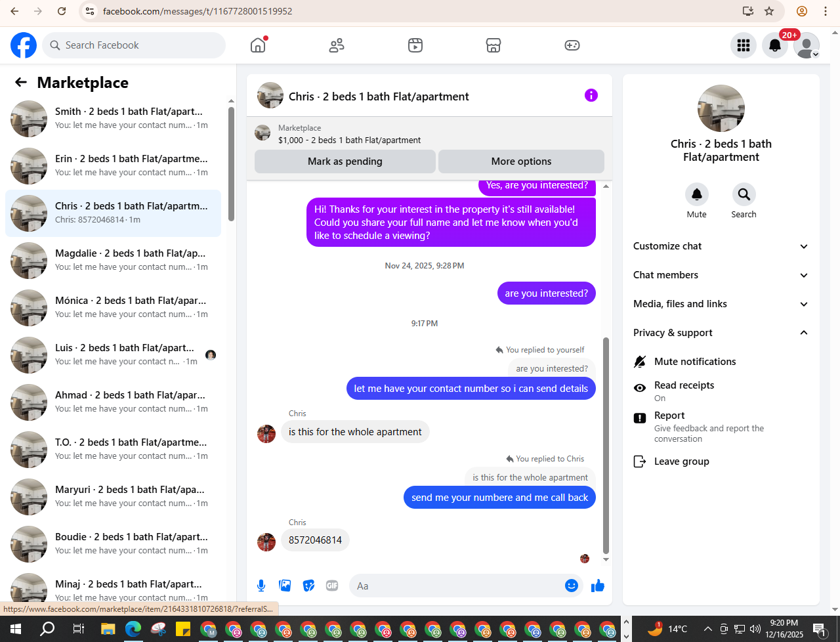840x642 pixels.
Task: Open the Erin conversation
Action: click(x=113, y=166)
